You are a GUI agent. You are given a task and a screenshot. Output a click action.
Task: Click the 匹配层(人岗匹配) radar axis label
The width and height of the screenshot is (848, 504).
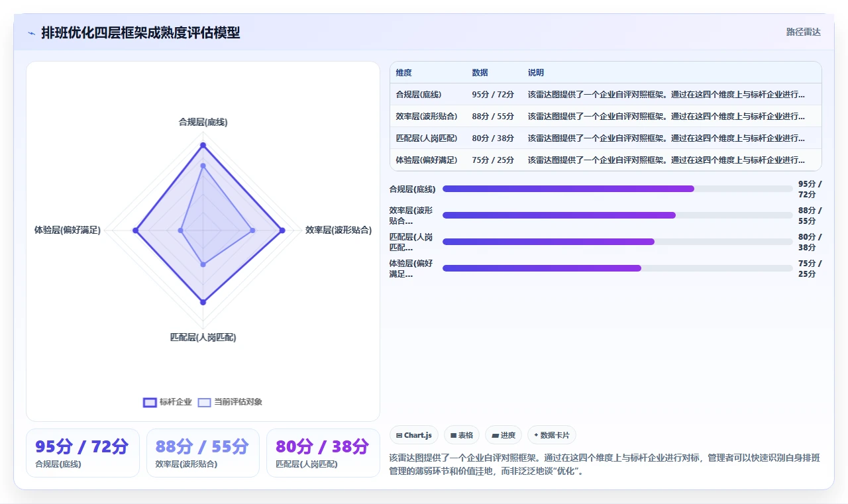[203, 337]
